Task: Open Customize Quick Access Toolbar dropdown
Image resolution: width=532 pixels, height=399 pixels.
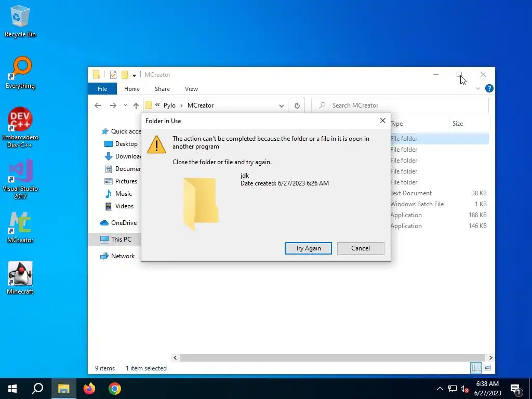Action: click(134, 75)
